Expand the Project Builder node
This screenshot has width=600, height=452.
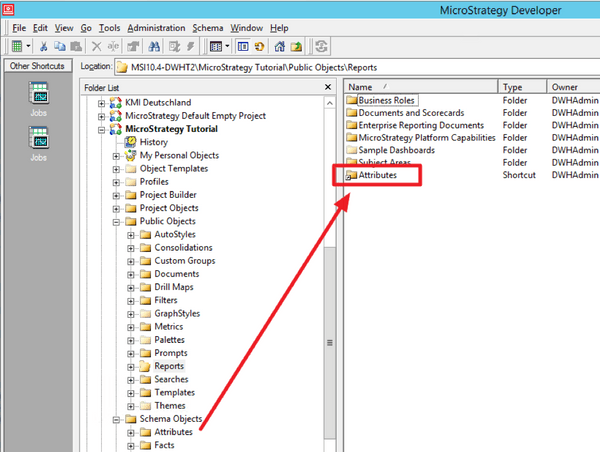[x=116, y=196]
